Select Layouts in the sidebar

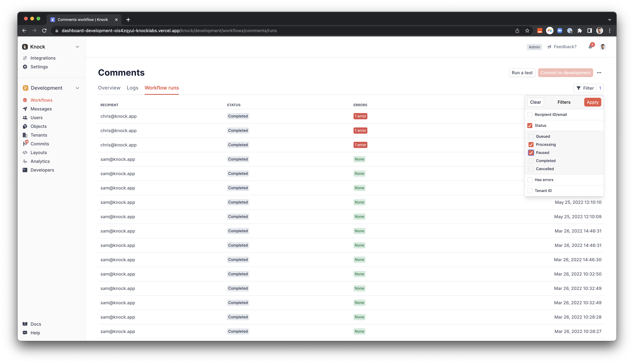pos(39,153)
